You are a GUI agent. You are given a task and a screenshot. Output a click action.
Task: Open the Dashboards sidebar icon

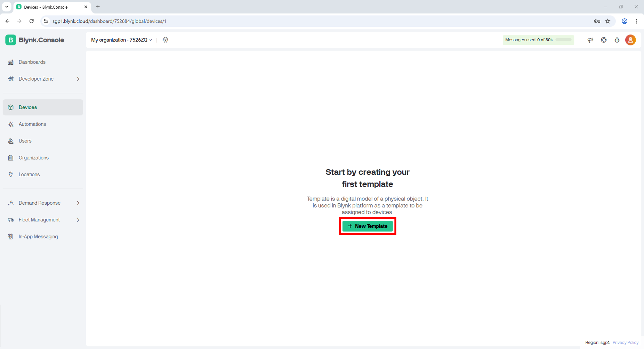pyautogui.click(x=11, y=62)
